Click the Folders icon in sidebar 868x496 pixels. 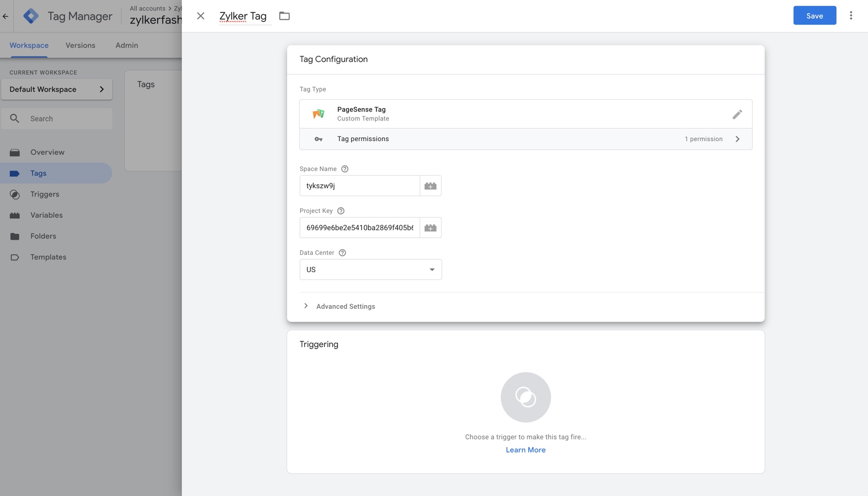pos(15,236)
